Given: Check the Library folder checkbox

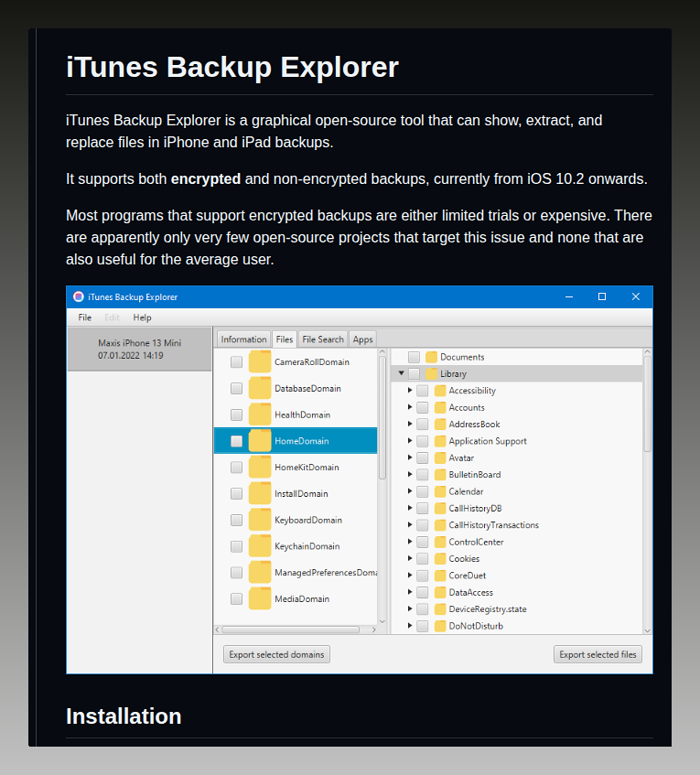Looking at the screenshot, I should [x=414, y=373].
